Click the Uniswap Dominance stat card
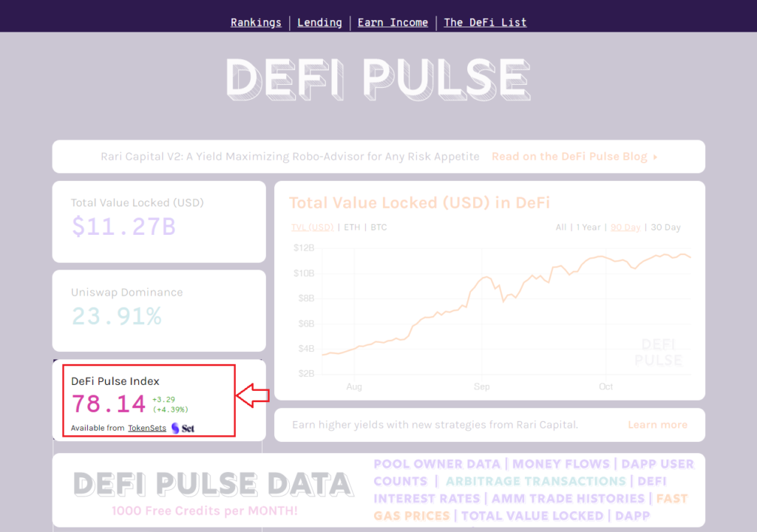The height and width of the screenshot is (532, 757). [x=158, y=311]
